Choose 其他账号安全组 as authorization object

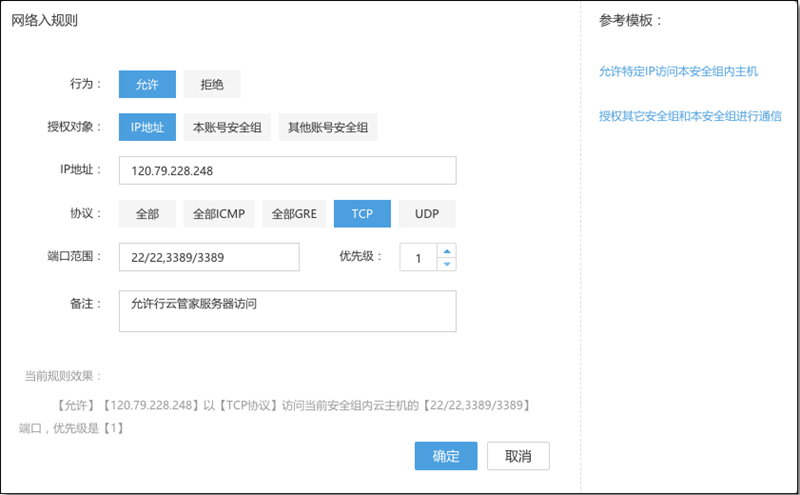[328, 127]
